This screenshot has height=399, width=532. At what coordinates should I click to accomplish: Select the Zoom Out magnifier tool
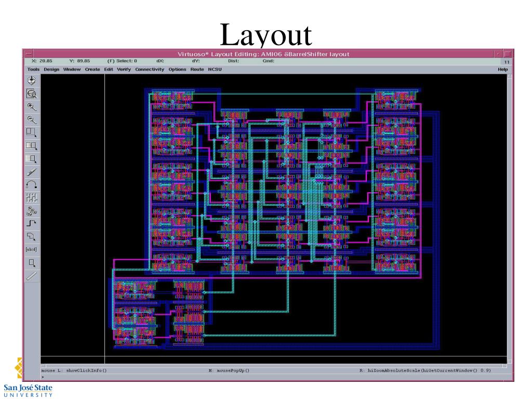[x=32, y=119]
